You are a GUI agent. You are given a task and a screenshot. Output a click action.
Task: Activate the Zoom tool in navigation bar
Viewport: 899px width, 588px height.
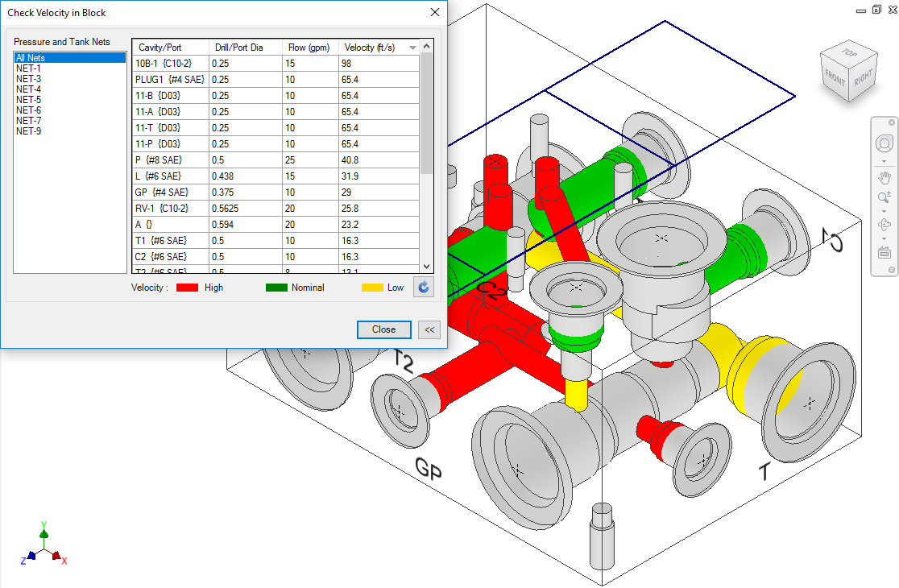point(884,197)
